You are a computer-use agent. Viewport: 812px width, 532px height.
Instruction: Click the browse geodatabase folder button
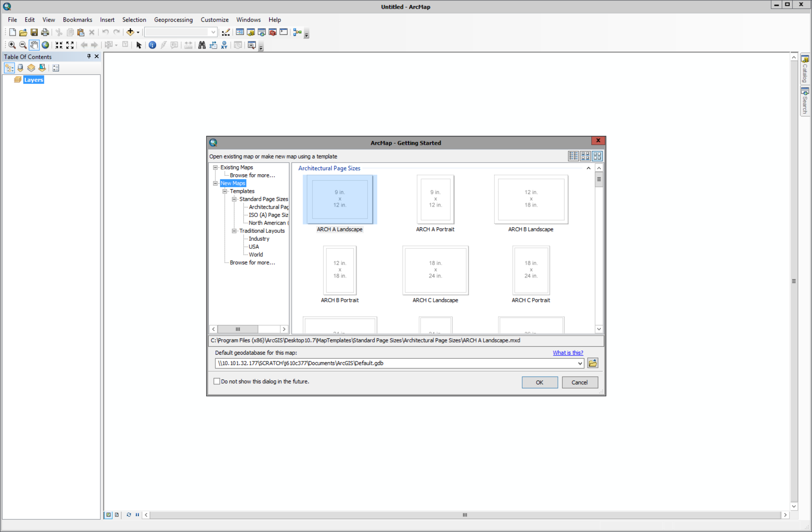tap(593, 363)
